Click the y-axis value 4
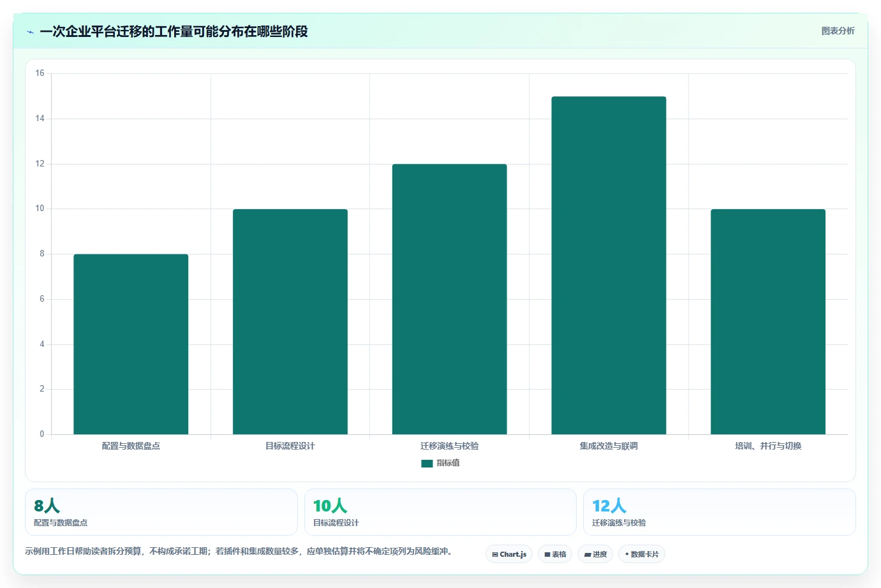This screenshot has width=881, height=588. coord(42,344)
